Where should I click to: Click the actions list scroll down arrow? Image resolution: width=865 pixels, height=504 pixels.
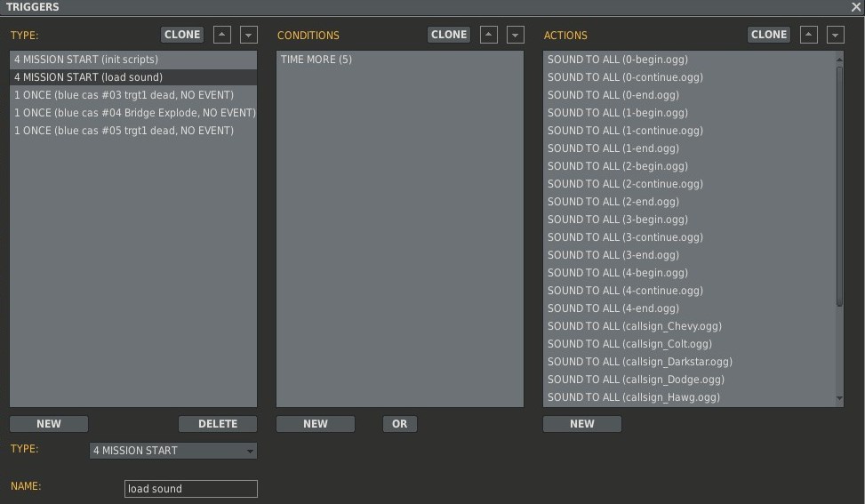click(x=839, y=398)
